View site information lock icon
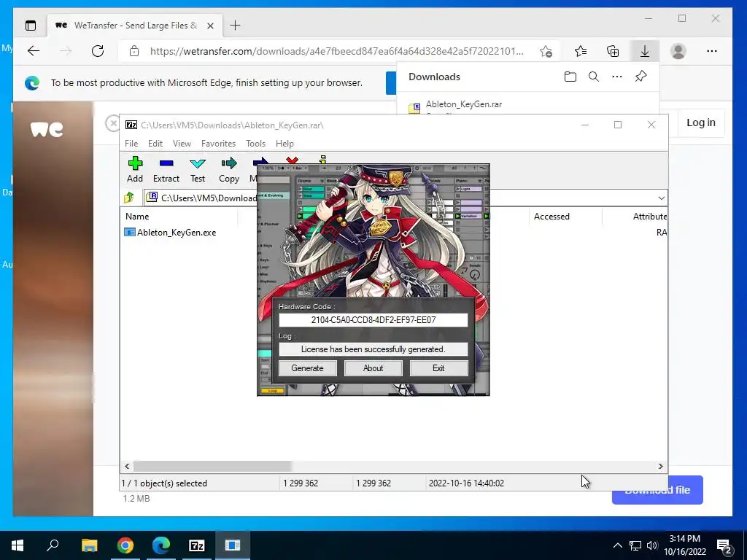This screenshot has width=747, height=560. tap(134, 51)
